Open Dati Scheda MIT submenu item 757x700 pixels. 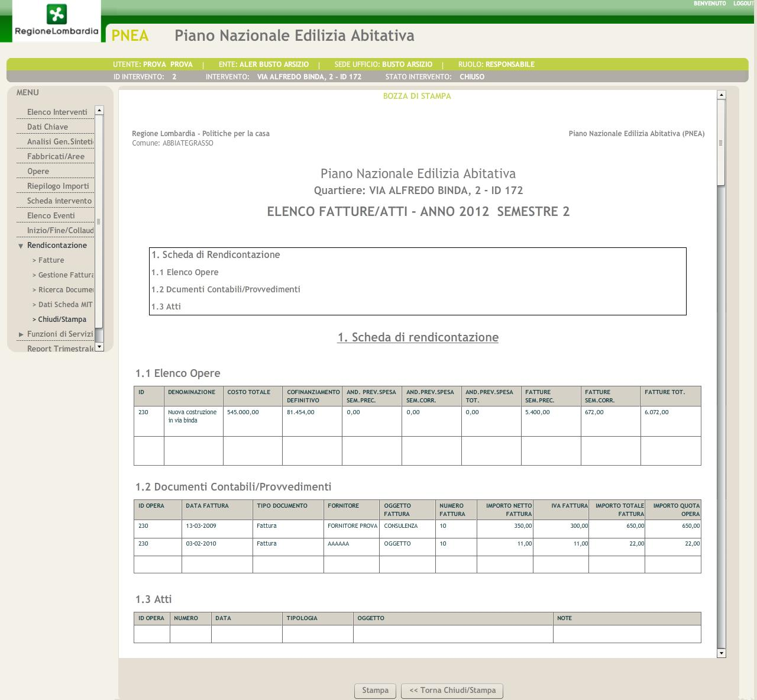click(62, 304)
